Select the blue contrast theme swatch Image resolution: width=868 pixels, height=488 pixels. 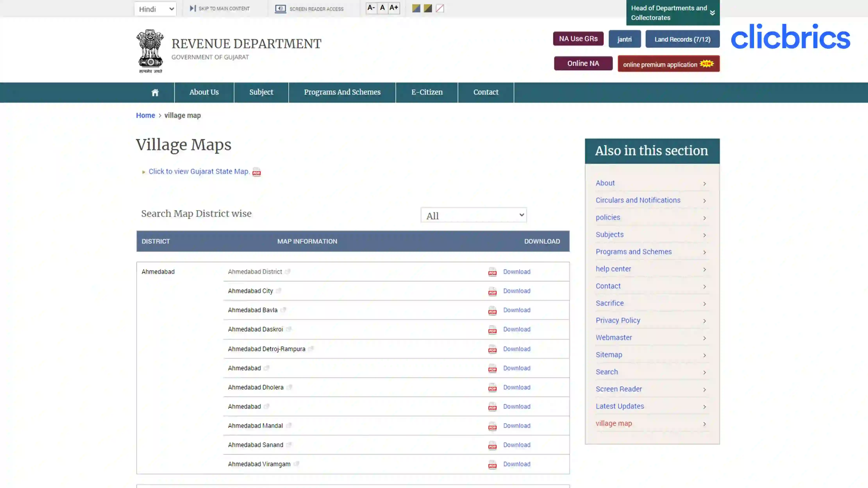(416, 8)
